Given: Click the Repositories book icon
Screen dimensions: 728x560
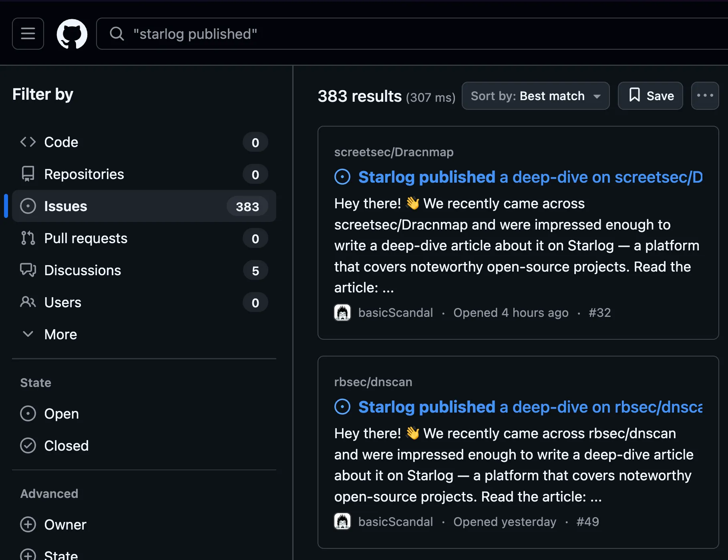Looking at the screenshot, I should tap(28, 174).
